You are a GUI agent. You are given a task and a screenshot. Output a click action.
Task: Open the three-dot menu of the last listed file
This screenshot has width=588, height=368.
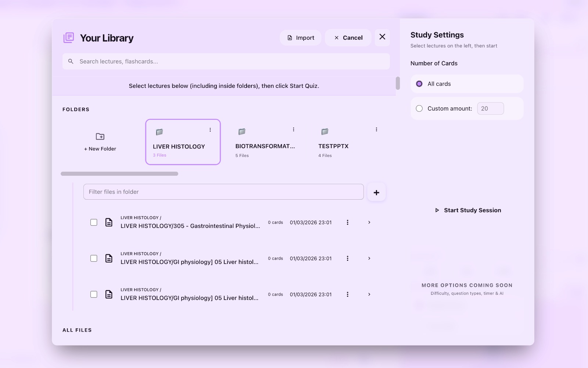click(x=347, y=294)
